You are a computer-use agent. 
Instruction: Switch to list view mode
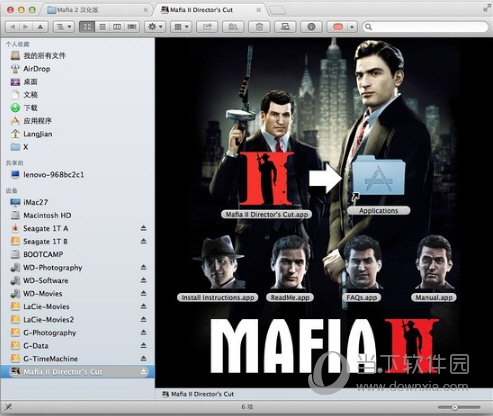[x=102, y=27]
